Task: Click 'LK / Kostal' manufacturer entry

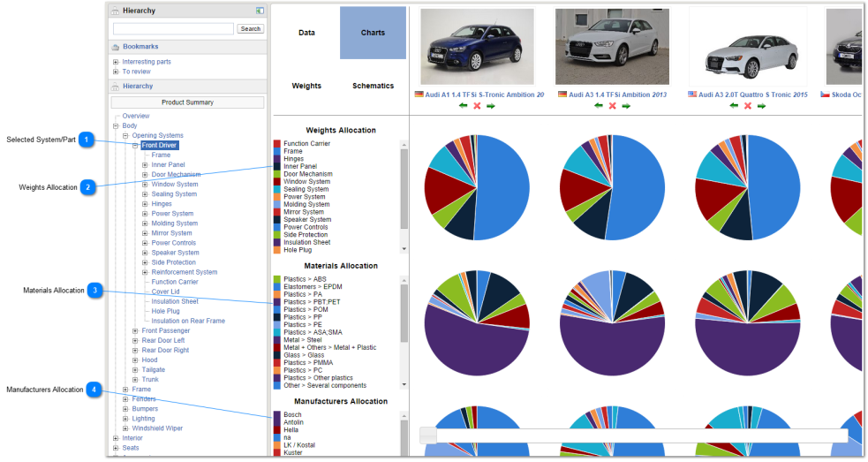Action: point(299,445)
